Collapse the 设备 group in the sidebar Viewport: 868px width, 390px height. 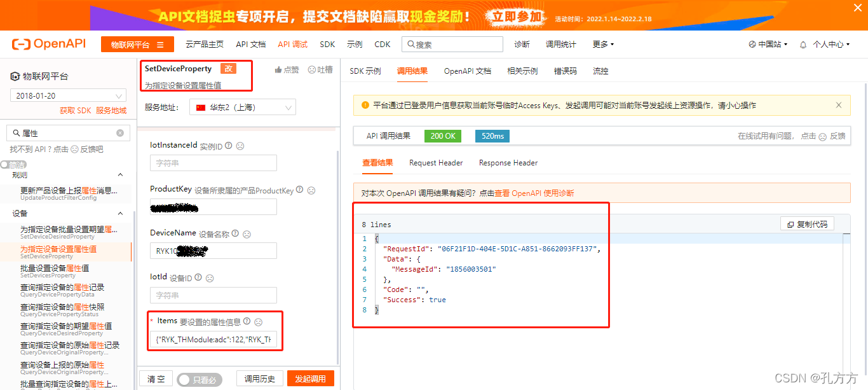120,214
